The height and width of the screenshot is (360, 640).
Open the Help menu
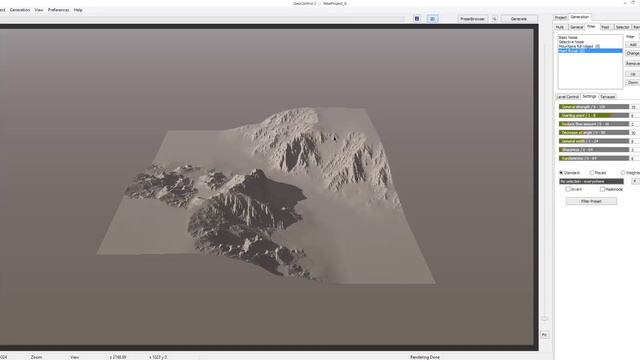tap(78, 10)
